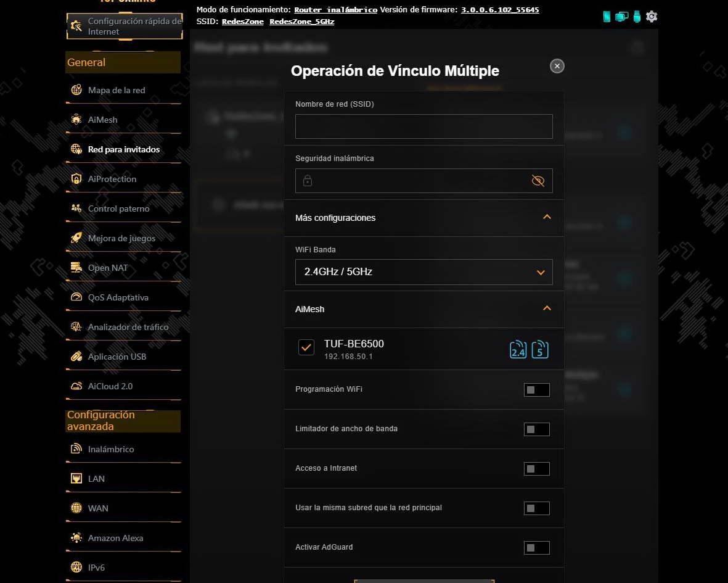Click the USB device status icon
This screenshot has width=728, height=583.
637,17
